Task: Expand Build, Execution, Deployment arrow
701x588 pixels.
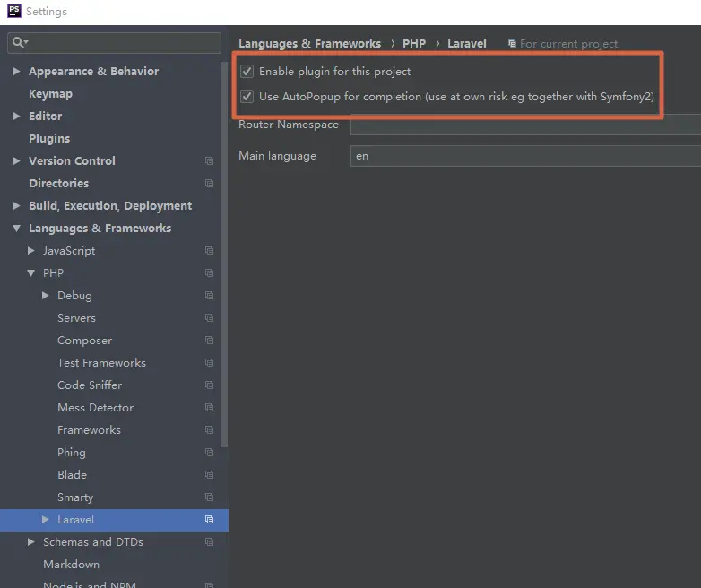Action: click(x=16, y=205)
